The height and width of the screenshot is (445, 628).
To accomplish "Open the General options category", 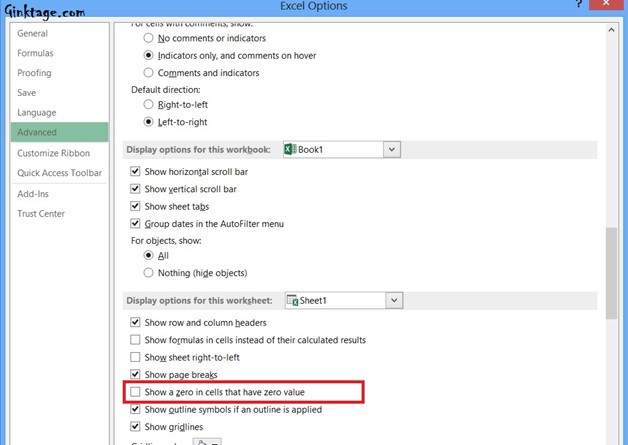I will [32, 34].
